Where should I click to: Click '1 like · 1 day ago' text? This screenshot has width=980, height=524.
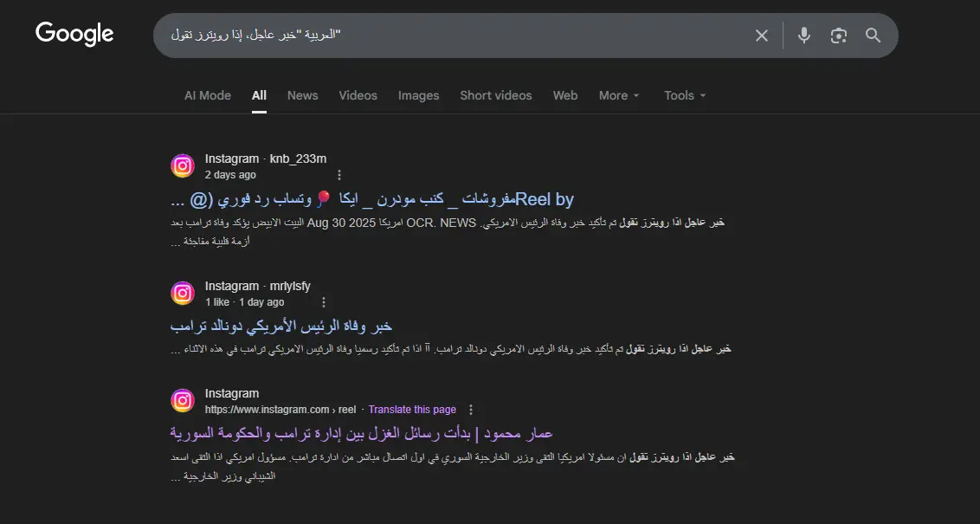click(244, 302)
